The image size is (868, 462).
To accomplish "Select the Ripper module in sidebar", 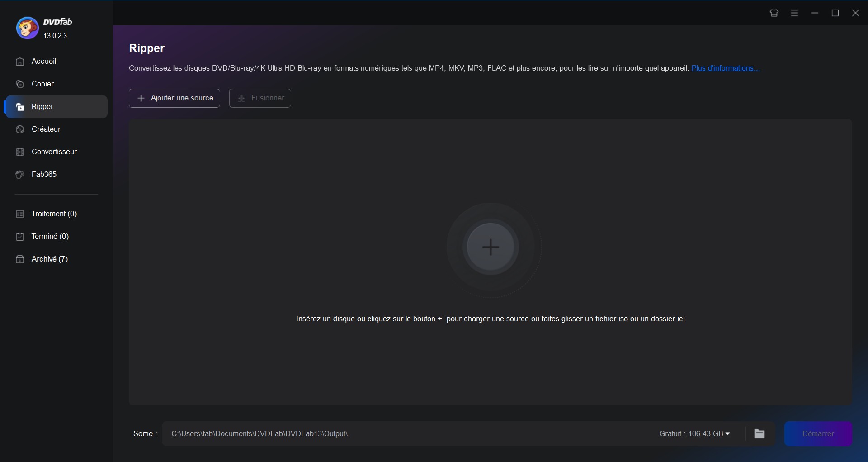I will point(56,107).
